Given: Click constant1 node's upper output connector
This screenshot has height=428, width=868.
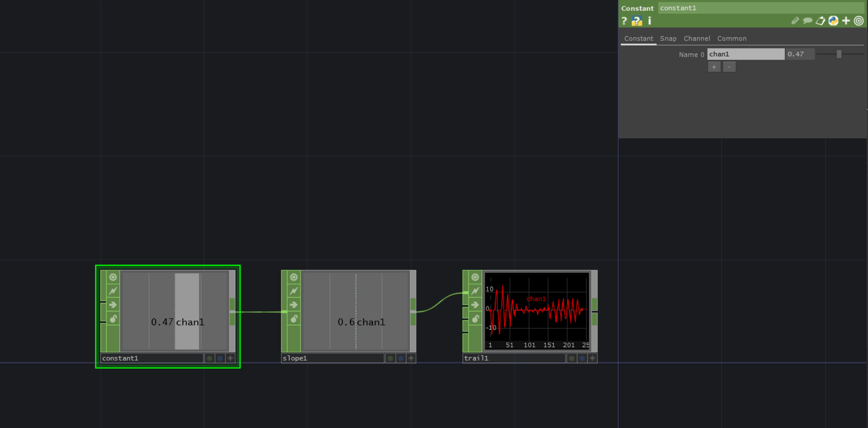Looking at the screenshot, I should (x=232, y=304).
